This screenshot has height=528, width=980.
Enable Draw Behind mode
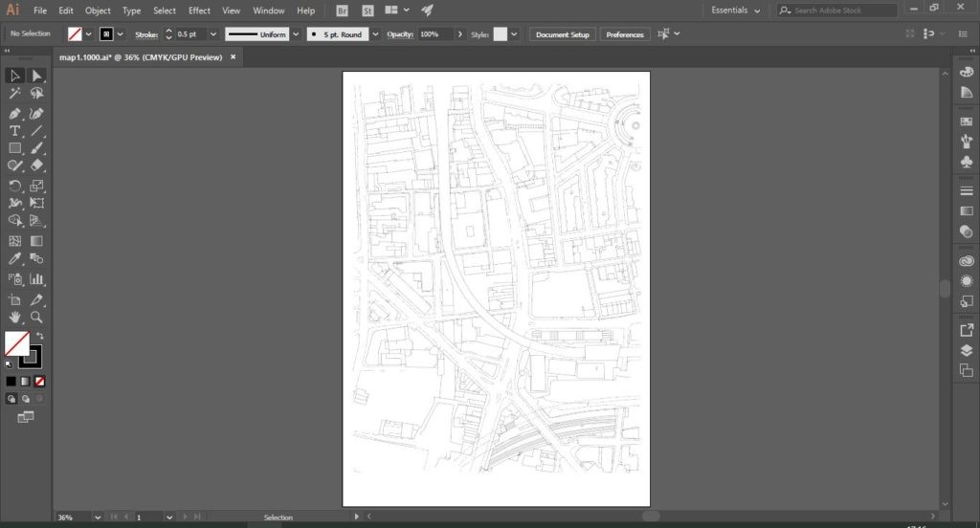26,399
